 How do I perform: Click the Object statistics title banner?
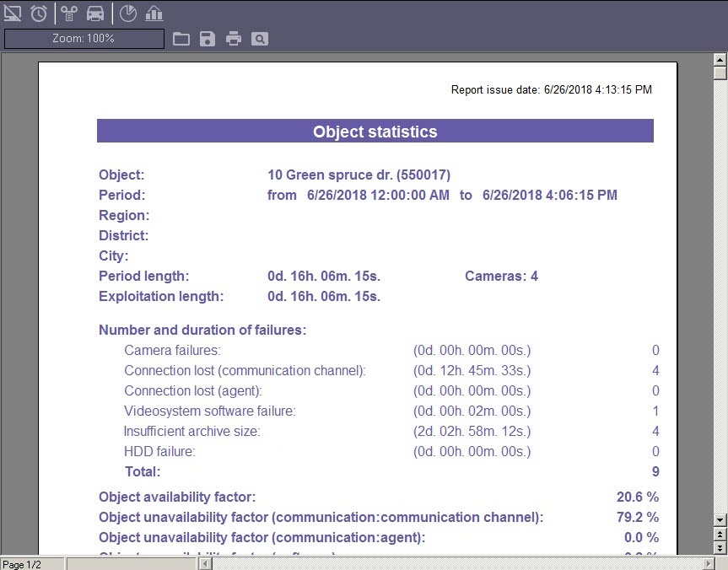tap(375, 132)
